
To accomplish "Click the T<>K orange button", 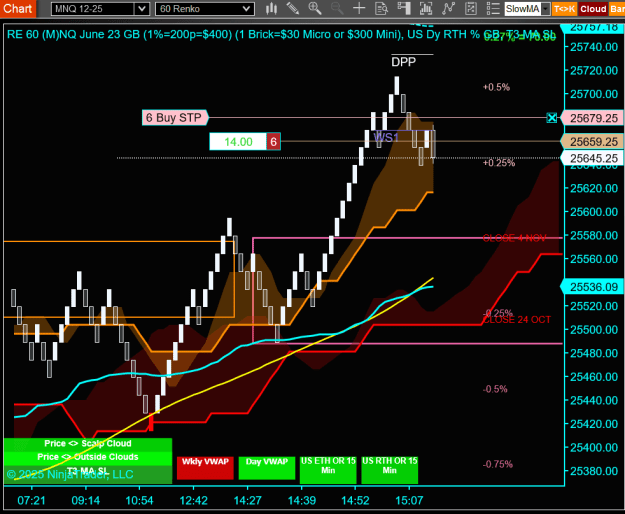I will 564,9.
